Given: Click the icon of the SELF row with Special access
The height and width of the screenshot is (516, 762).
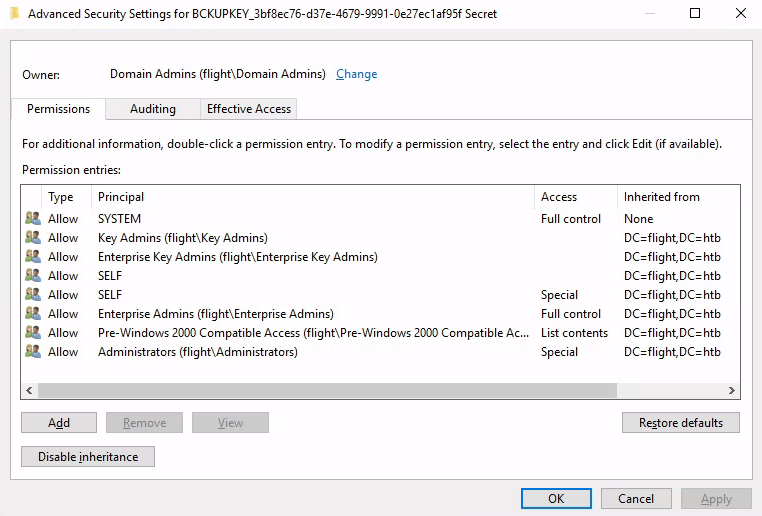Looking at the screenshot, I should coord(33,294).
